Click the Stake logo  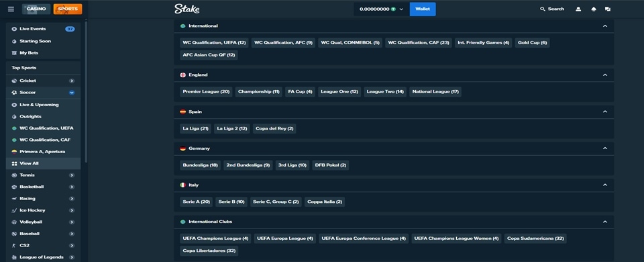click(x=187, y=9)
